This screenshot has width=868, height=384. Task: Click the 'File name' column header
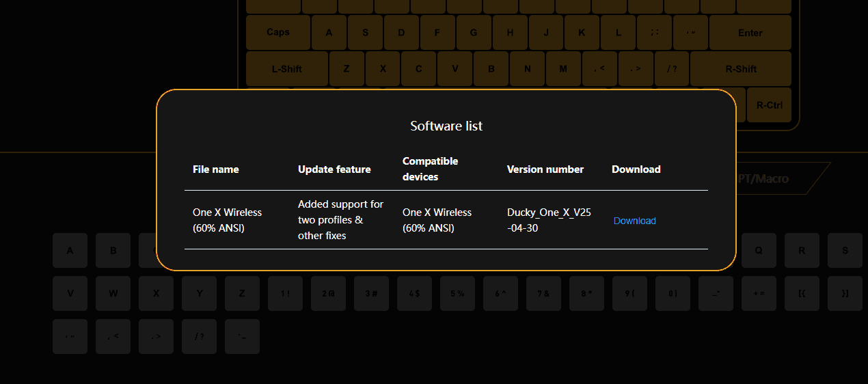click(216, 169)
